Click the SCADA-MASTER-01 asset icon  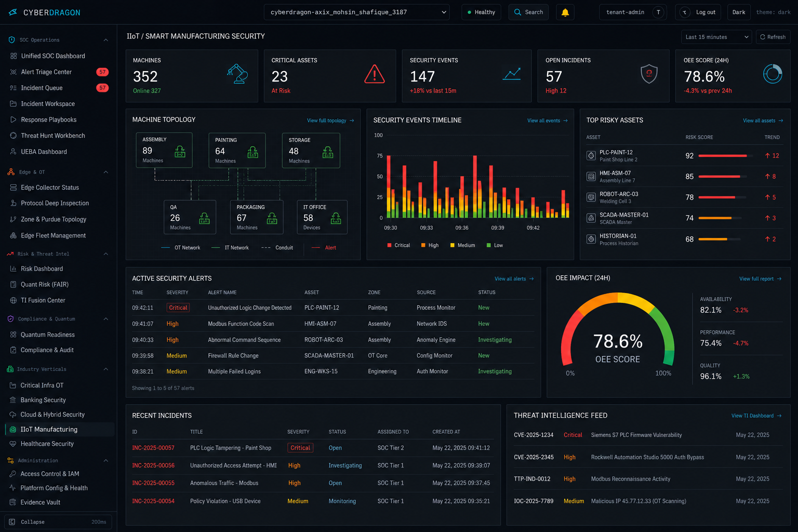tap(591, 218)
